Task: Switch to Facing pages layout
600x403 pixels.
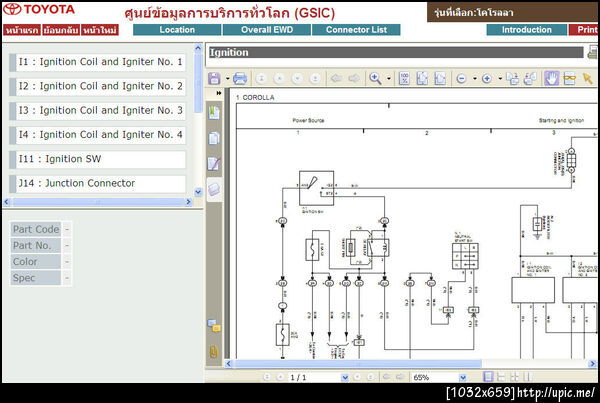Action: (x=528, y=377)
